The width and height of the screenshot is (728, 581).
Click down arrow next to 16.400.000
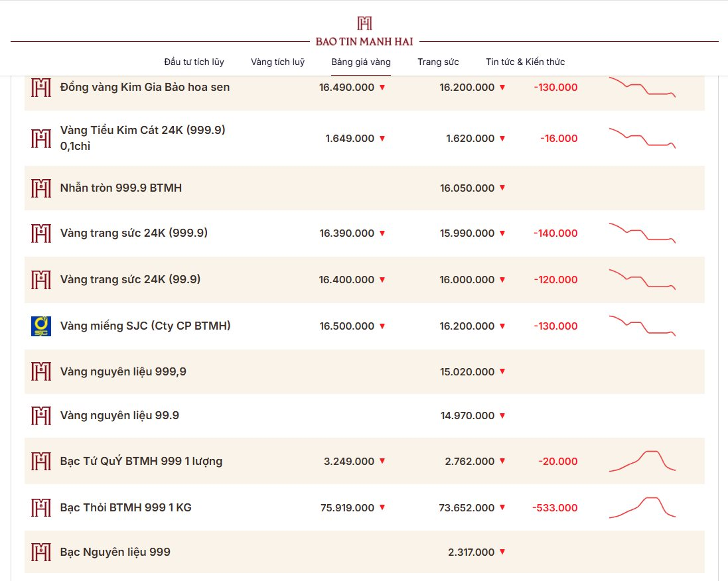(x=382, y=279)
